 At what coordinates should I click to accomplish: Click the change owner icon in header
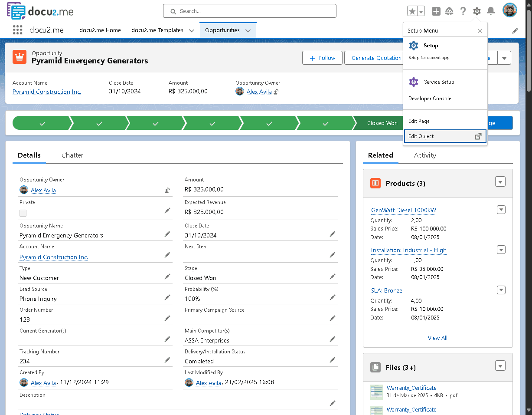coord(276,92)
